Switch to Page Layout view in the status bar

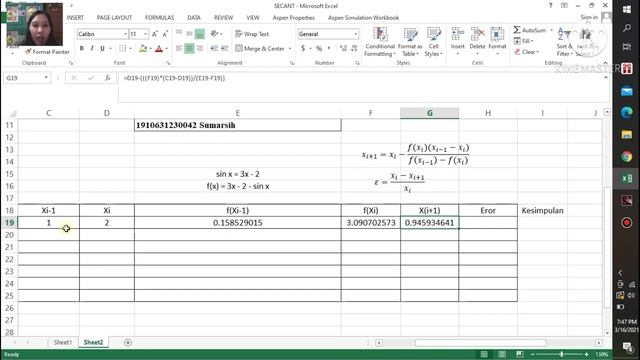pos(502,354)
